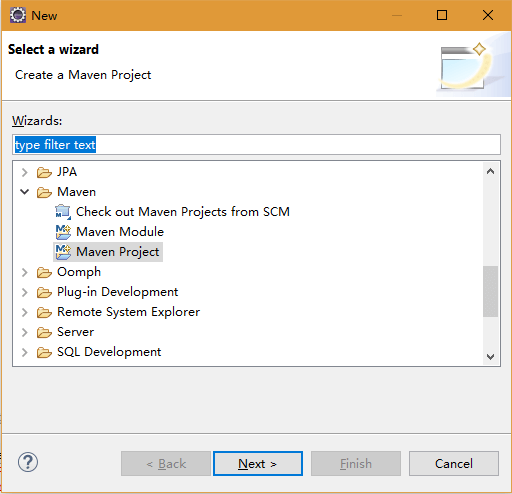Expand the Plug-in Development category
512x494 pixels.
click(x=25, y=292)
